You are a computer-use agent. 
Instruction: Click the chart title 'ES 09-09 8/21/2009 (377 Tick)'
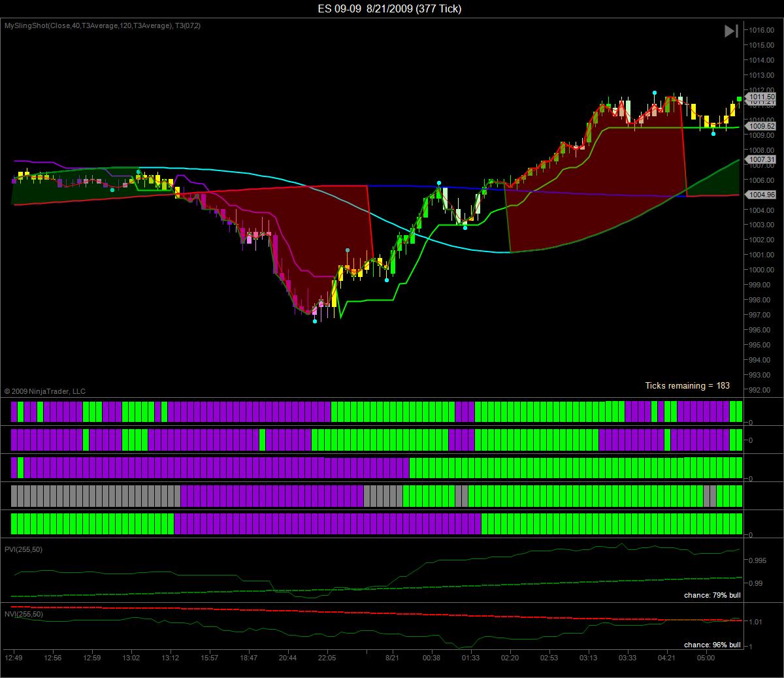click(x=389, y=8)
